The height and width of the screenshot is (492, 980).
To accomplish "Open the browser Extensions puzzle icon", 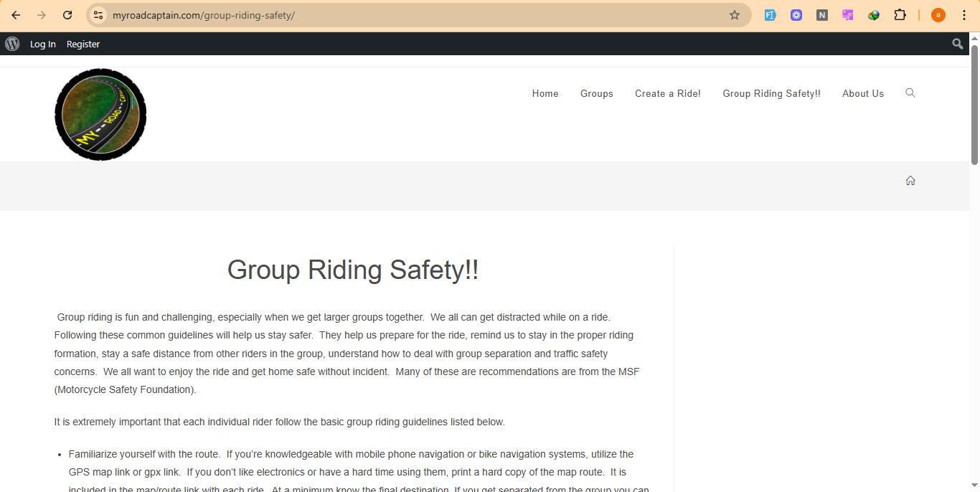I will coord(900,15).
